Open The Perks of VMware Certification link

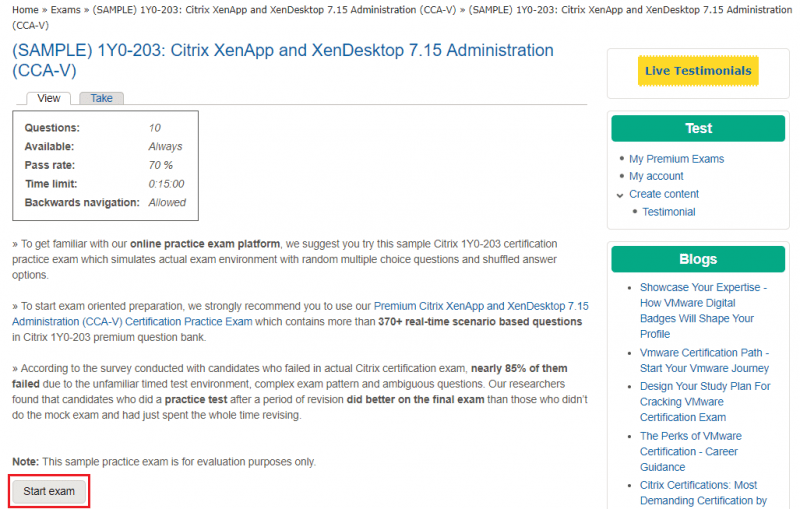click(691, 451)
